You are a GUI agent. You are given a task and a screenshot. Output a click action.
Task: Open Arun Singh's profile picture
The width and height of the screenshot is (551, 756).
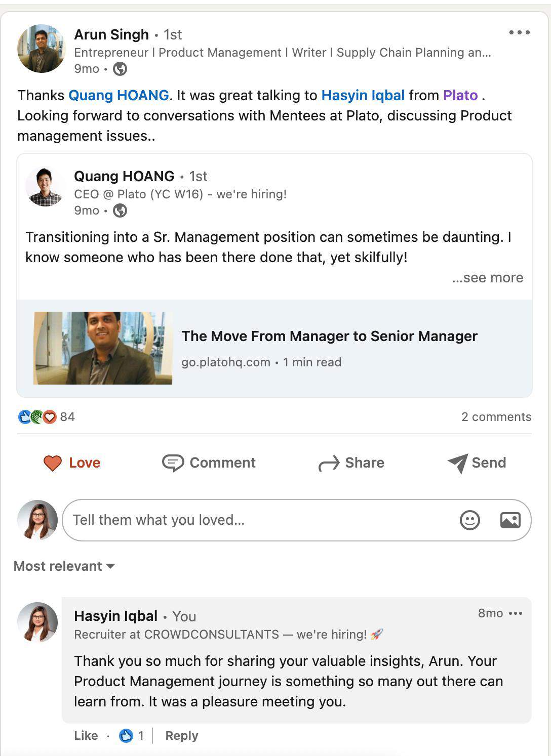[41, 49]
